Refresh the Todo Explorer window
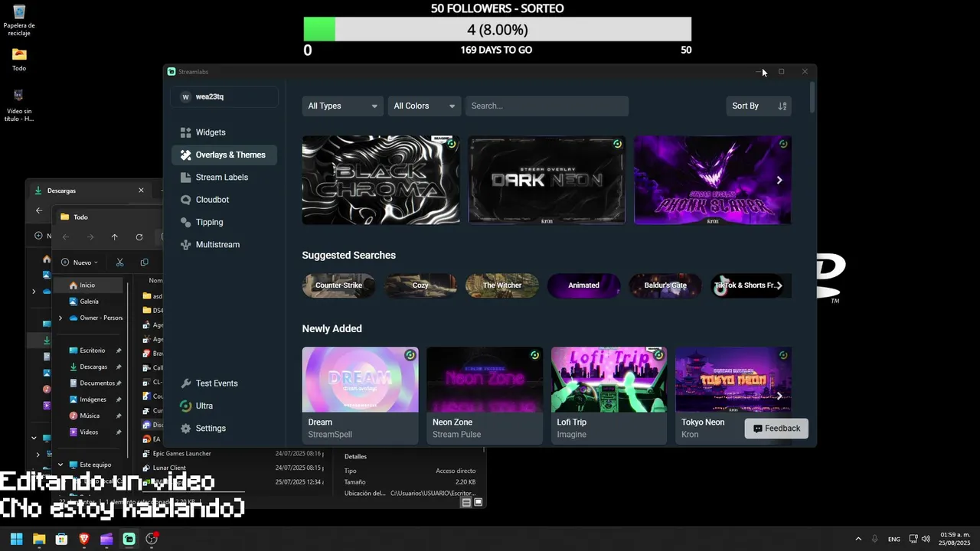The image size is (980, 551). pyautogui.click(x=139, y=237)
